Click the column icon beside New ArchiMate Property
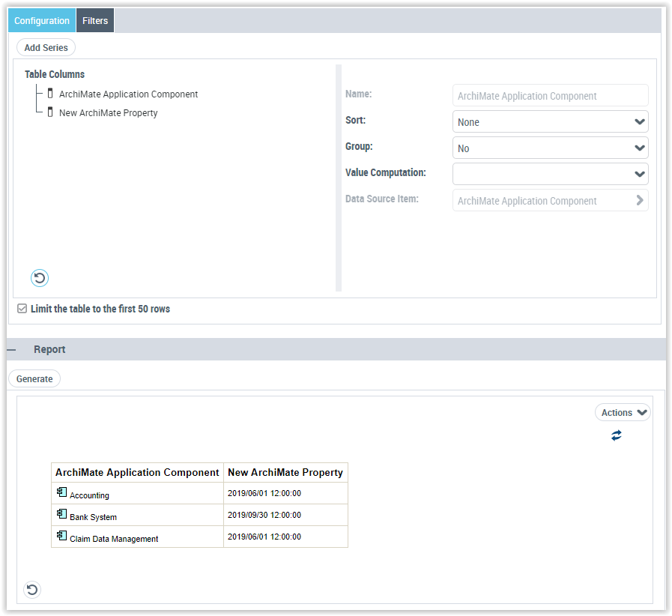Viewport: 672px width, 616px height. [50, 113]
